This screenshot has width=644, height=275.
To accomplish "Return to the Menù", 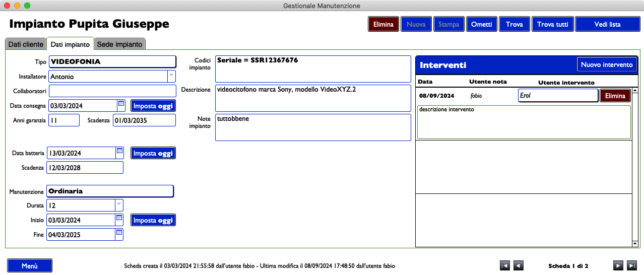I will (x=30, y=266).
